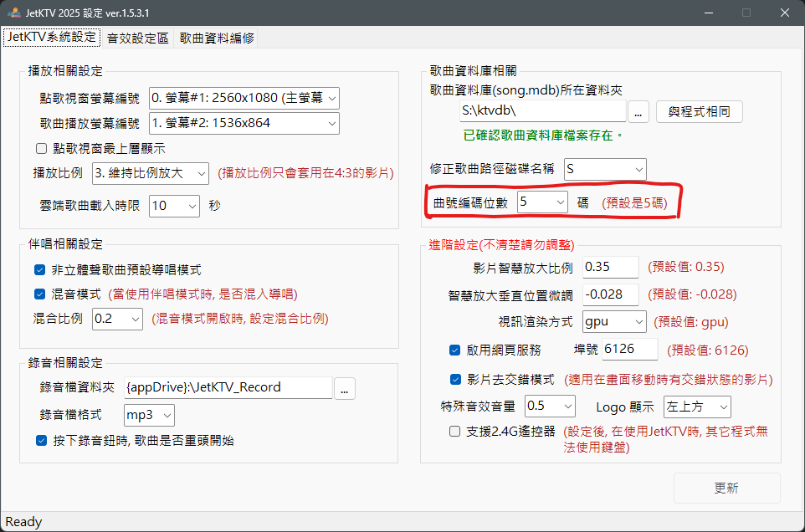
Task: Open the 歌曲資料編修 tab
Action: 217,38
